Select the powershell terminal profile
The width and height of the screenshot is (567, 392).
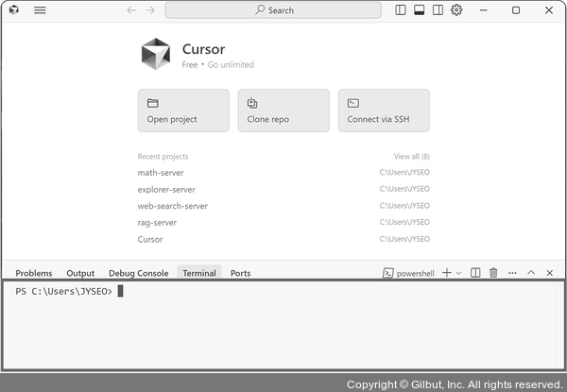click(408, 273)
